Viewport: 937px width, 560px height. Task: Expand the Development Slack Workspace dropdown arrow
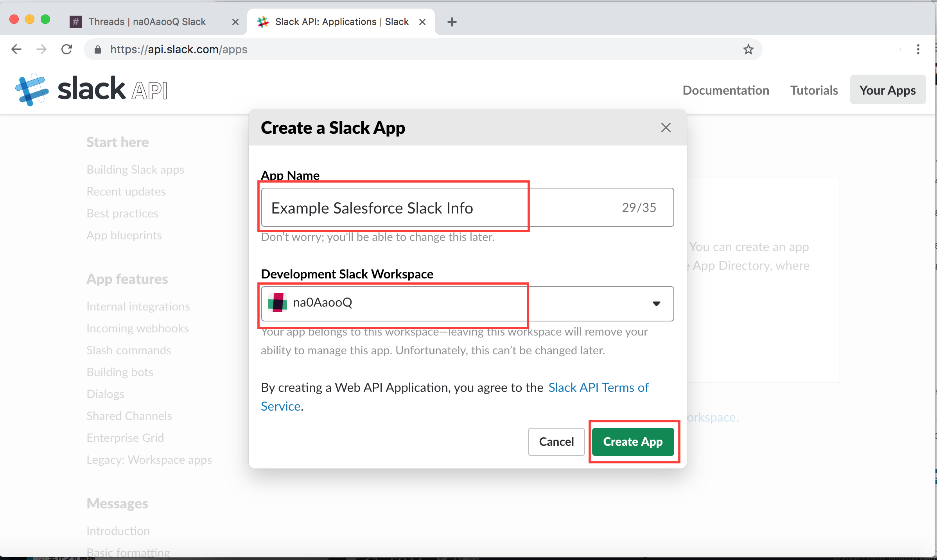pyautogui.click(x=657, y=304)
